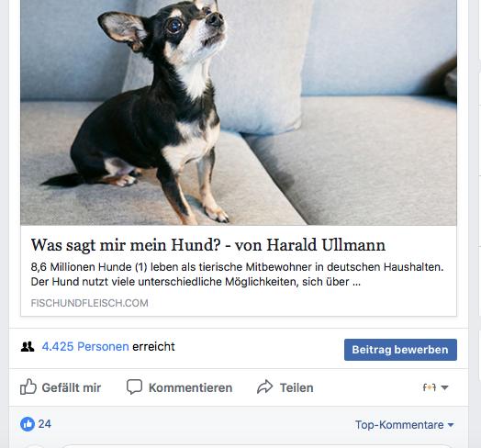Open the 4.425 Personen reach link
The width and height of the screenshot is (481, 448).
point(85,347)
